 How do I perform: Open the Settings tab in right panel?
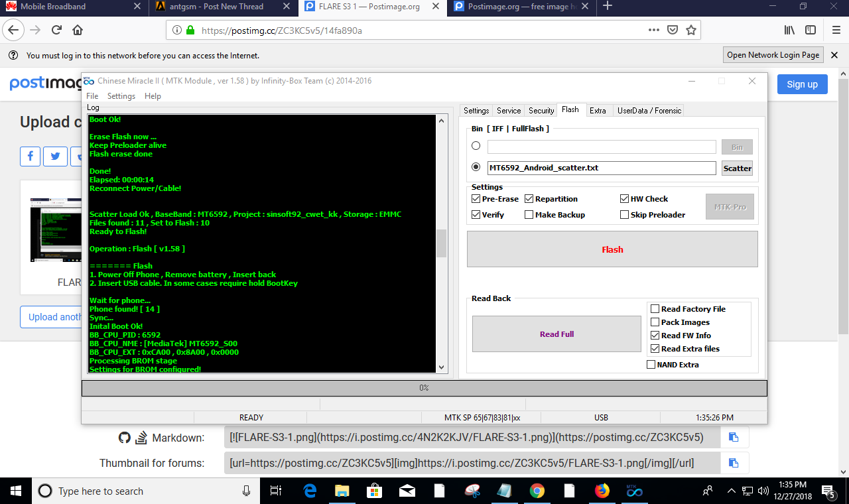476,111
